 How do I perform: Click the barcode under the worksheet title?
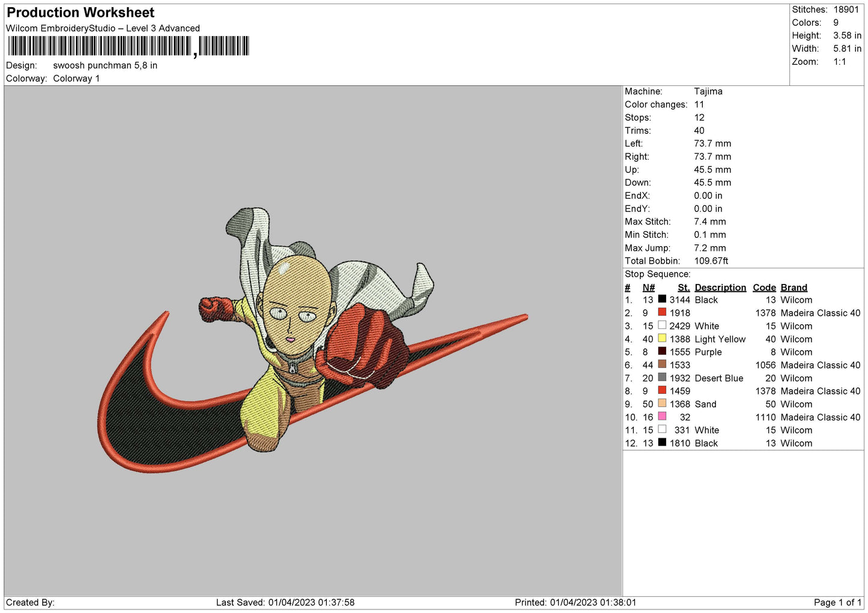pos(129,46)
